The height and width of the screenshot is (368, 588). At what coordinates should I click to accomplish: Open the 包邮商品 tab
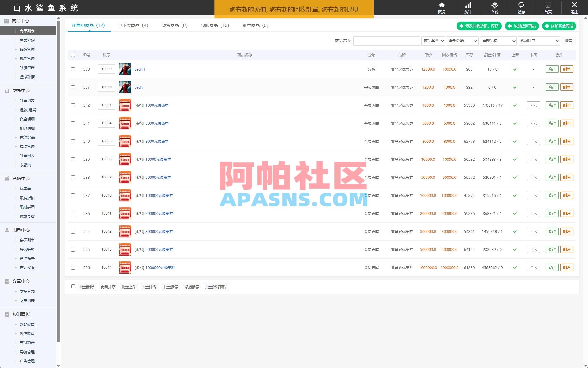point(215,26)
